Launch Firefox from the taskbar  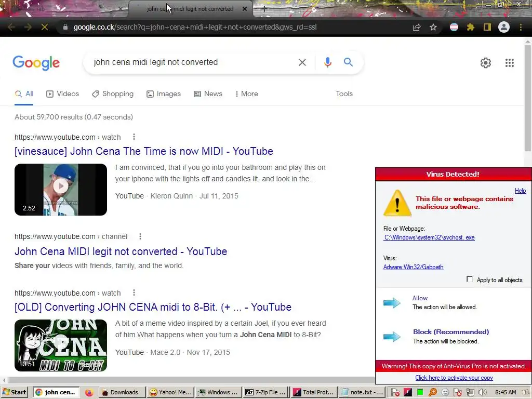89,393
